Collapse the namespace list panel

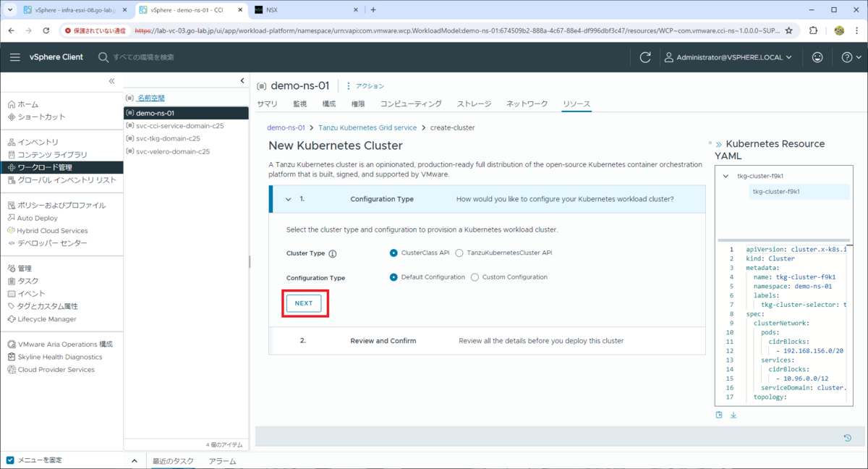point(242,80)
